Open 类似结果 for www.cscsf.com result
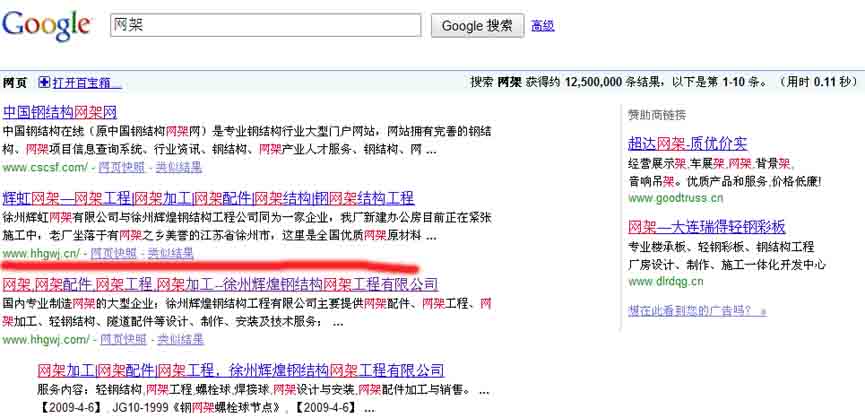The image size is (865, 418). click(178, 167)
